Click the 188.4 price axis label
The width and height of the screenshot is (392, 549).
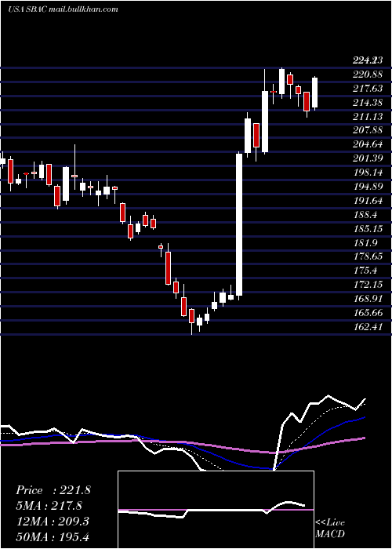coord(365,214)
